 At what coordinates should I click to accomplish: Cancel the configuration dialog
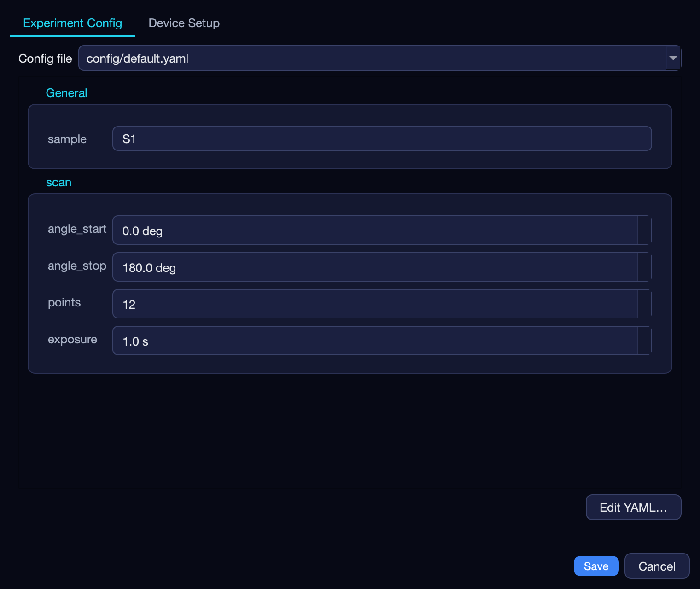(x=657, y=566)
